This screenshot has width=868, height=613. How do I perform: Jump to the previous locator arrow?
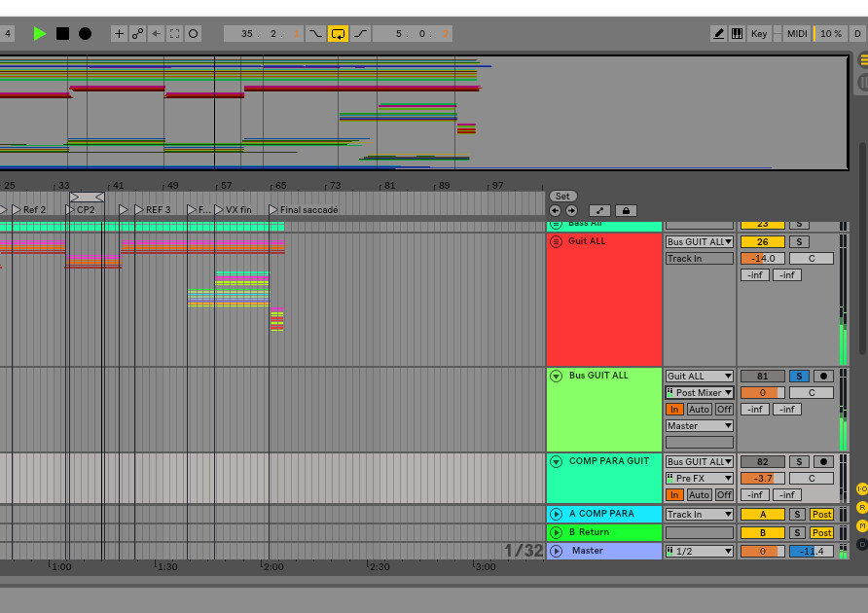(x=556, y=211)
